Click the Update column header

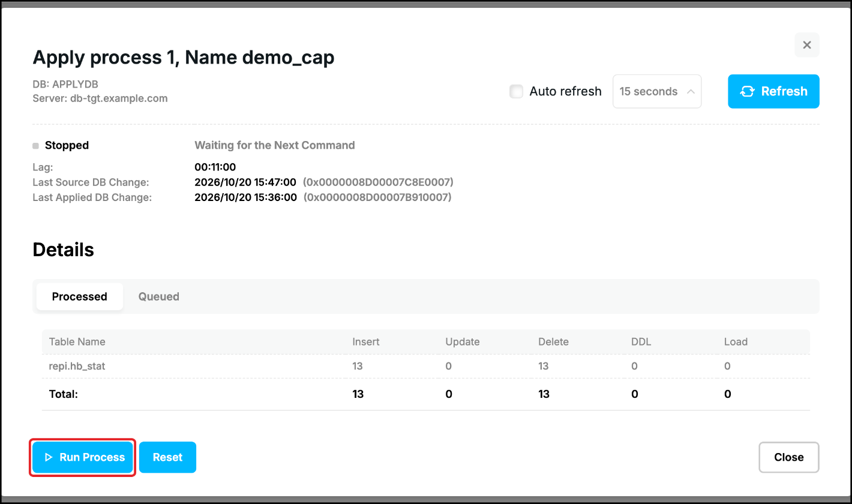(x=463, y=342)
